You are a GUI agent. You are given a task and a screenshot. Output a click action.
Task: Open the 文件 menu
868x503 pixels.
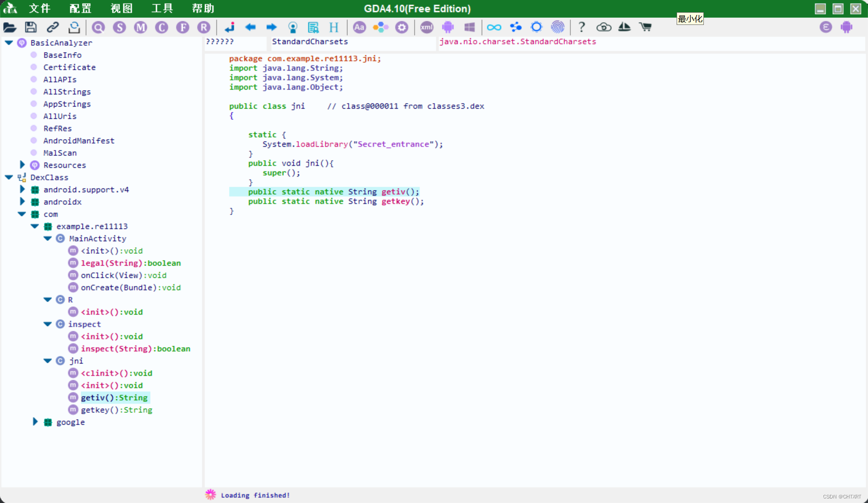coord(39,9)
